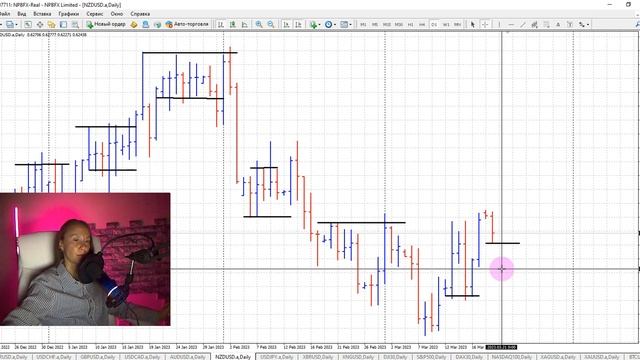Screen dimensions: 640x360
Task: Open the Strategy Tester icon
Action: click(x=75, y=24)
